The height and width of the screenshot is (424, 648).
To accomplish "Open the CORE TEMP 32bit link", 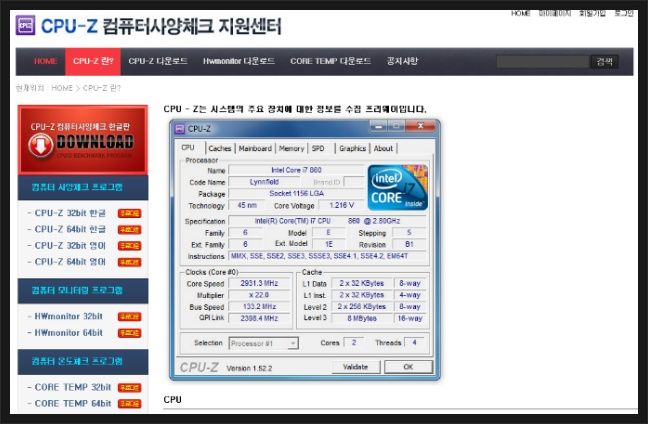I will pos(73,387).
